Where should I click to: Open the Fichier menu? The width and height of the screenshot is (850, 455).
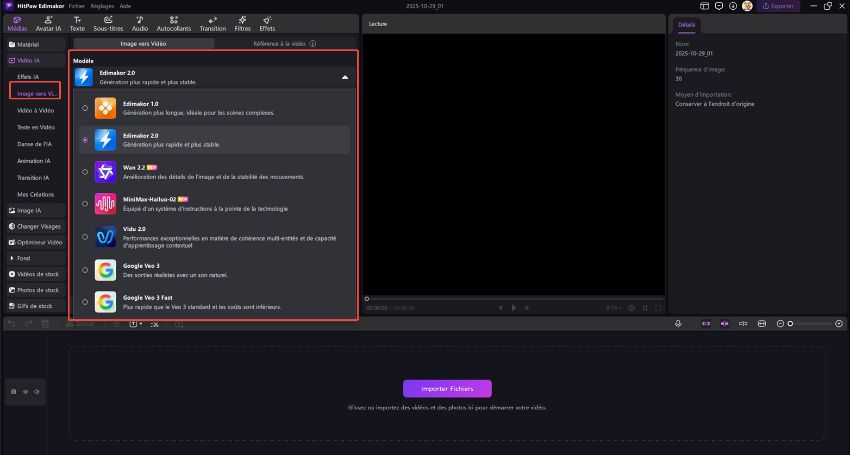point(76,6)
